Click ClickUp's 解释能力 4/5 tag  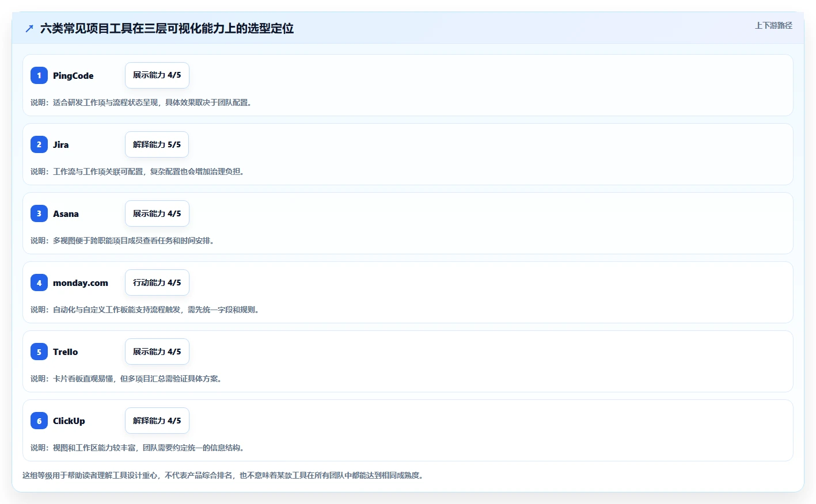pyautogui.click(x=157, y=421)
